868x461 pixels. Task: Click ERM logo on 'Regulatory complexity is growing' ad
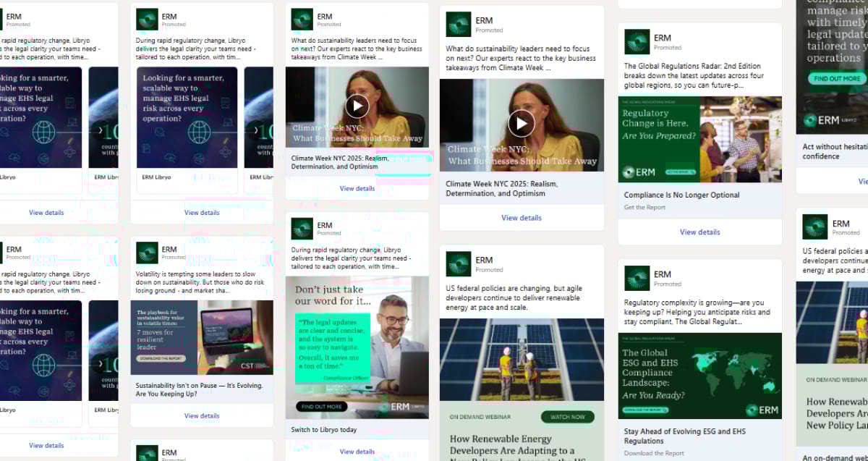(x=637, y=278)
